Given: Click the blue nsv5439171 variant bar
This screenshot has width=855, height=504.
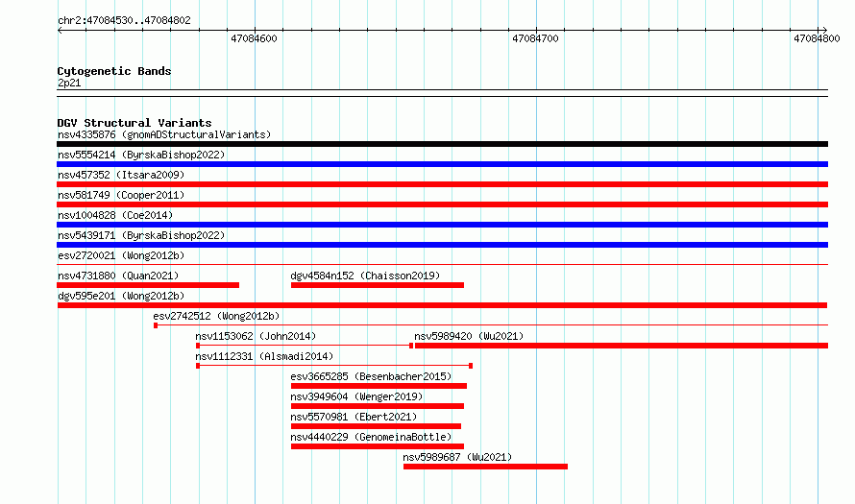Looking at the screenshot, I should click(x=442, y=245).
